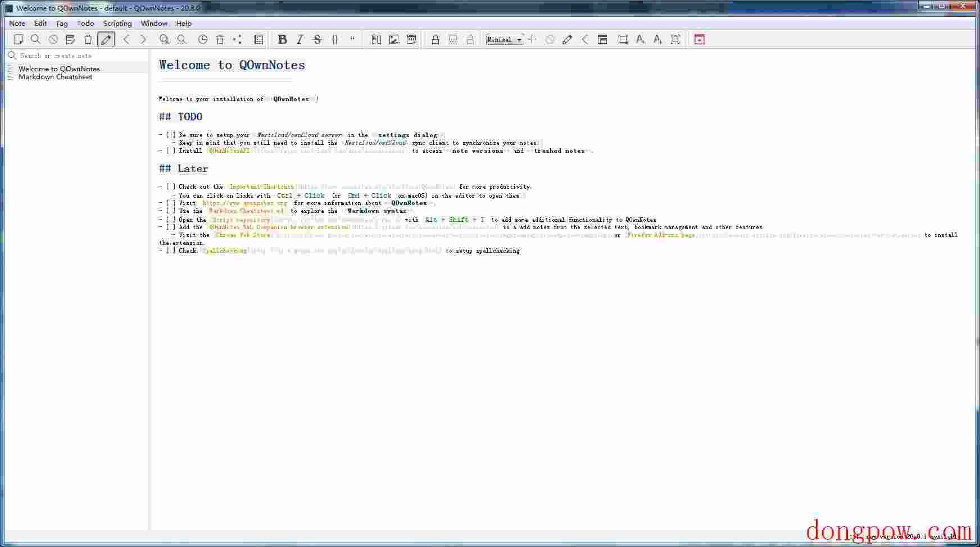The image size is (980, 547).
Task: Click the greyed circle-slash icon by workspace dropdown
Action: (x=550, y=39)
